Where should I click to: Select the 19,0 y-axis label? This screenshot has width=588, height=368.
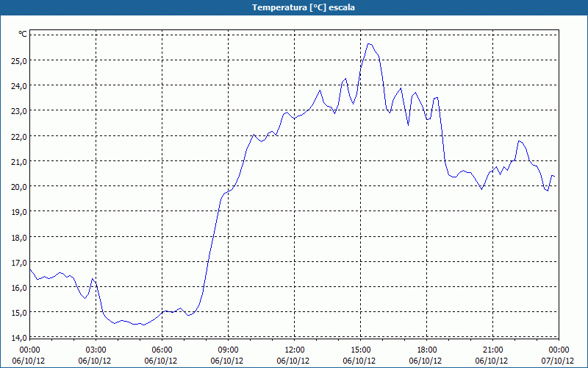click(19, 212)
